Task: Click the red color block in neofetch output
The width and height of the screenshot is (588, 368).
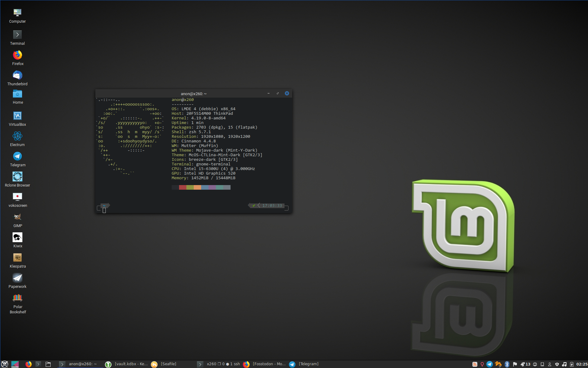Action: [x=183, y=187]
